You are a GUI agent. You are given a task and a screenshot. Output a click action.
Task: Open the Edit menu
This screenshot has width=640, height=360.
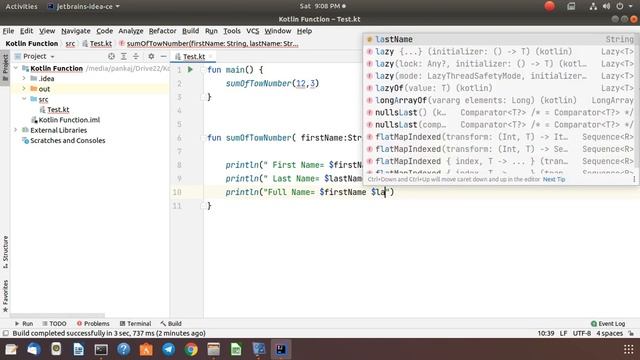tap(27, 31)
